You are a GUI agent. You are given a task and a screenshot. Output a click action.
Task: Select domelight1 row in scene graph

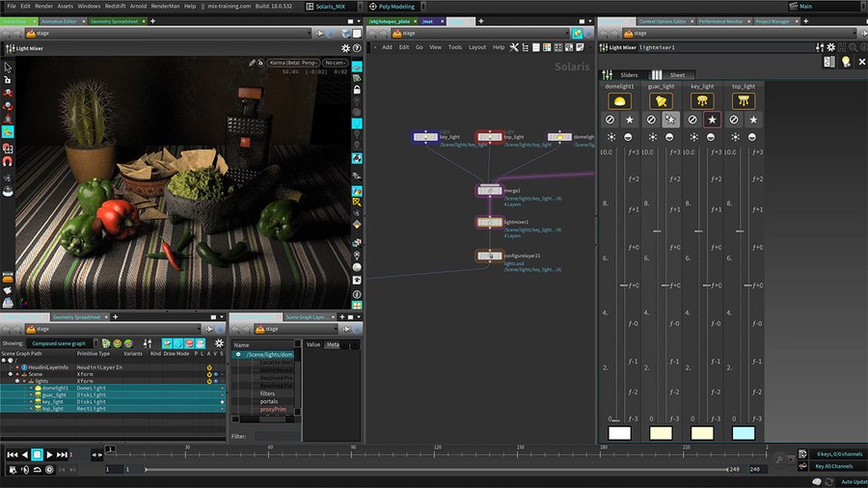pyautogui.click(x=113, y=388)
